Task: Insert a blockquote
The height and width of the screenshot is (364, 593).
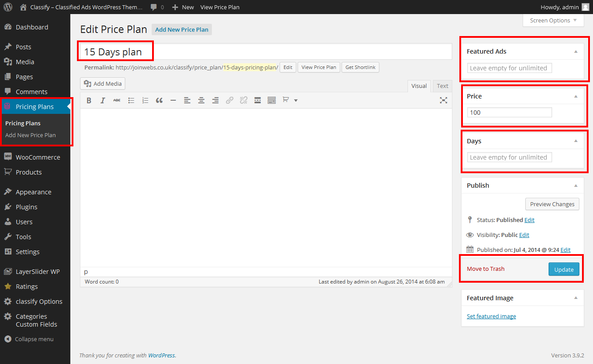Action: [159, 100]
